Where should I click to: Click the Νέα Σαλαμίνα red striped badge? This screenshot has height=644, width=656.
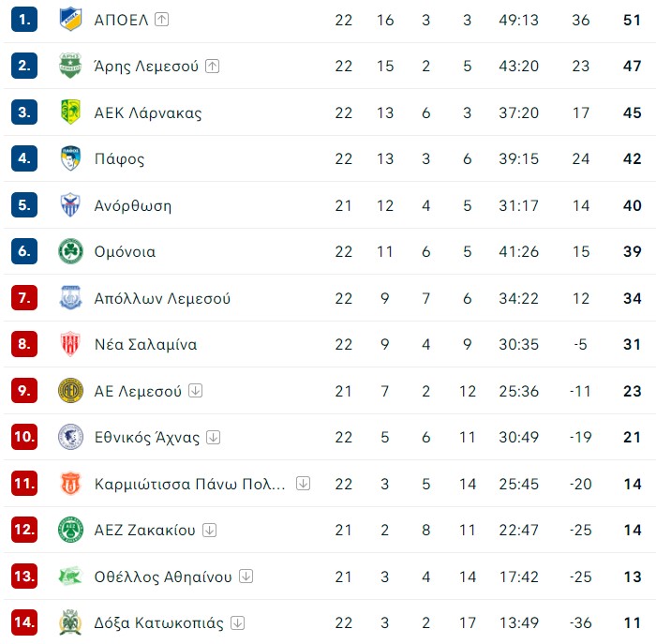(x=70, y=344)
